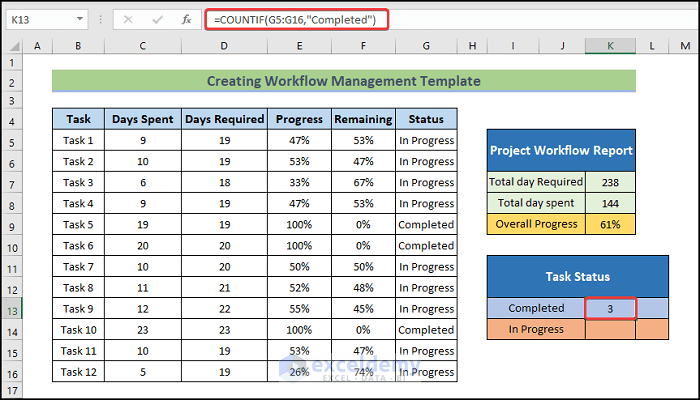Select Task 10 days spent cell 23
The image size is (700, 400).
(x=143, y=330)
